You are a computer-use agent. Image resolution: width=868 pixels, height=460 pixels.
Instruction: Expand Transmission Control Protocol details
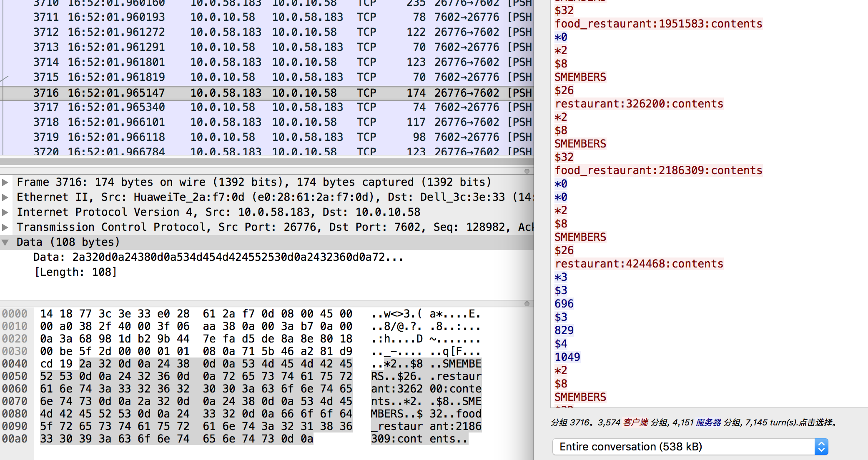pyautogui.click(x=5, y=227)
